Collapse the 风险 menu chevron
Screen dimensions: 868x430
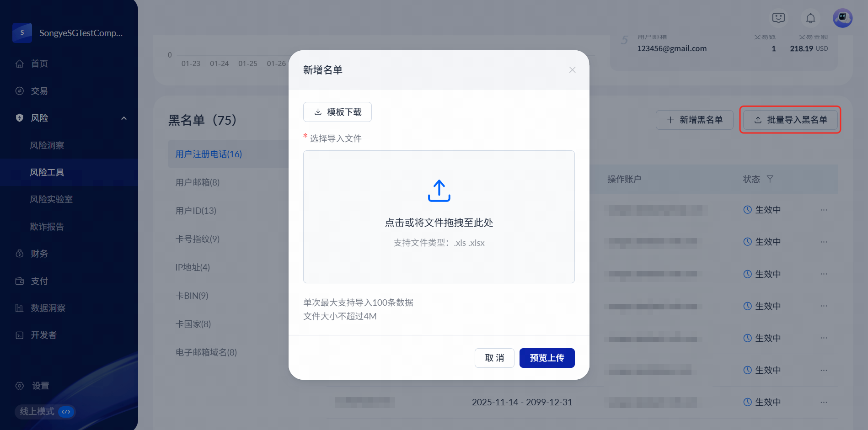[x=123, y=118]
